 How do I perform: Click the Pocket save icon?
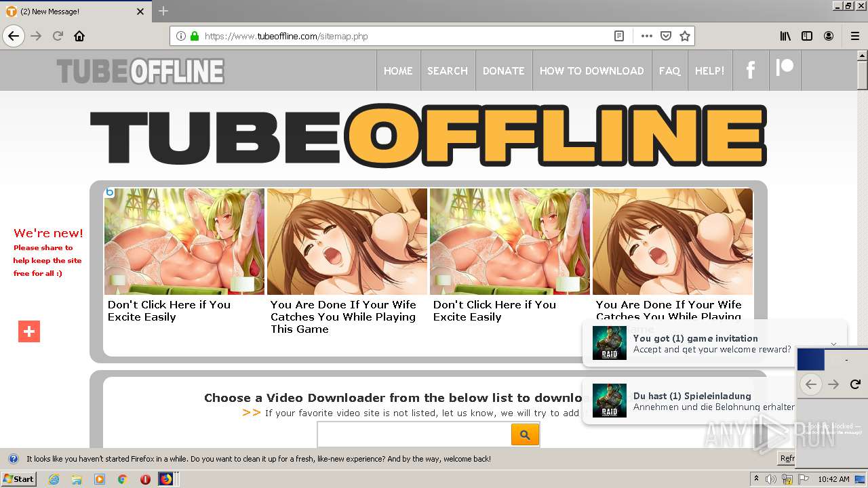[666, 36]
